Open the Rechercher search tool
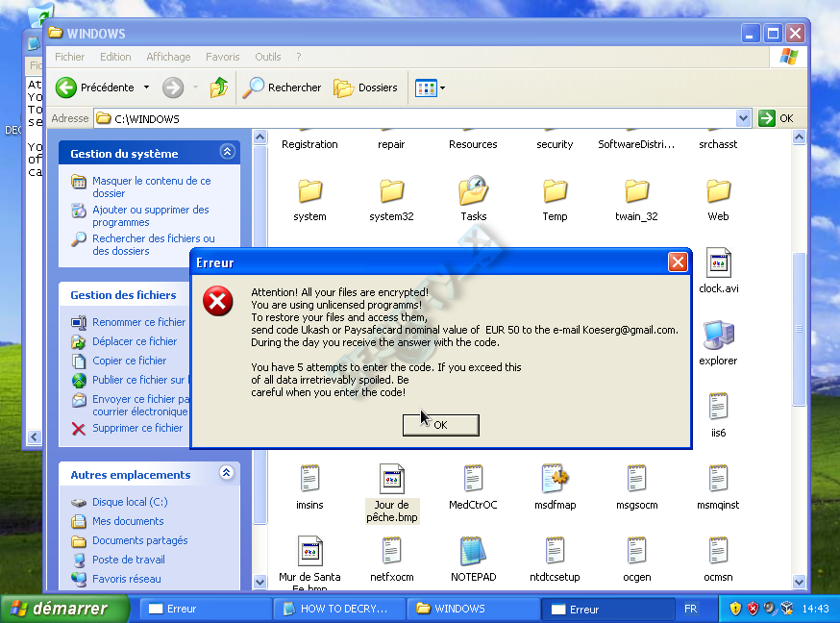Viewport: 840px width, 623px height. pyautogui.click(x=282, y=87)
